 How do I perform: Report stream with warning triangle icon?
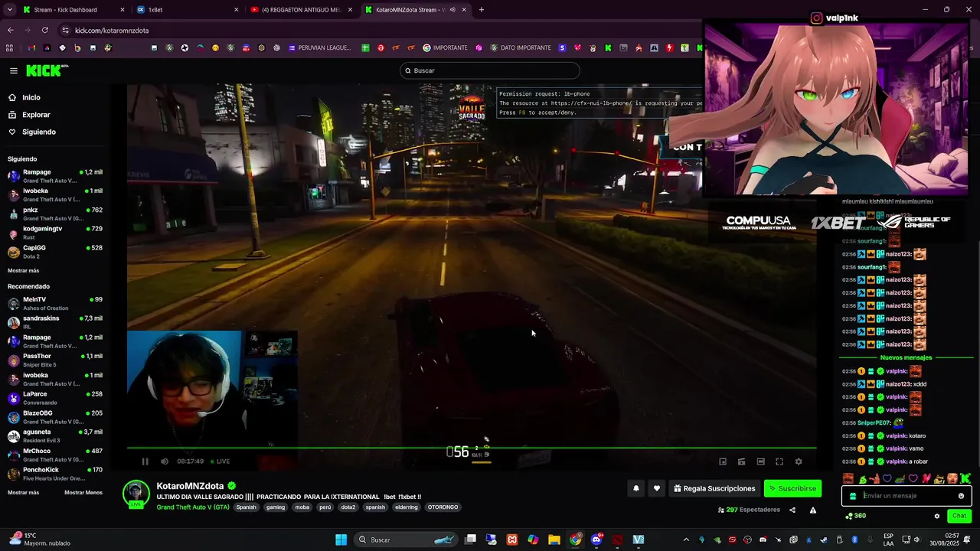pos(813,510)
